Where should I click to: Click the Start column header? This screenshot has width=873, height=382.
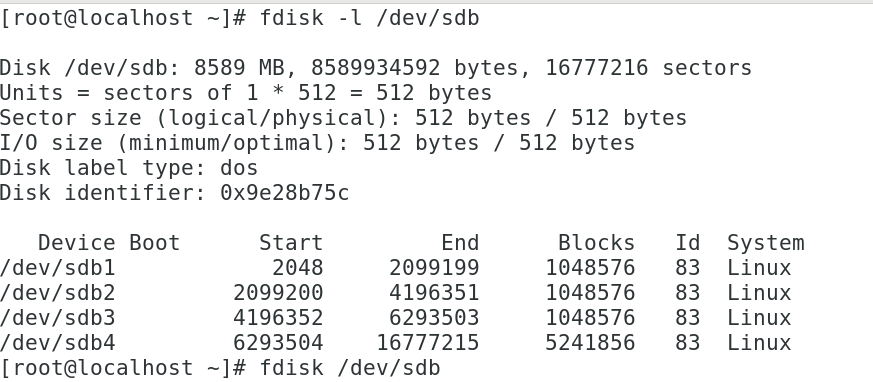point(291,243)
